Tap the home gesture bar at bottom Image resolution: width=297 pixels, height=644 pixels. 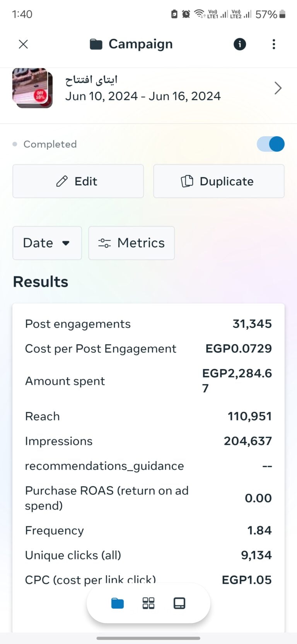pos(148,638)
